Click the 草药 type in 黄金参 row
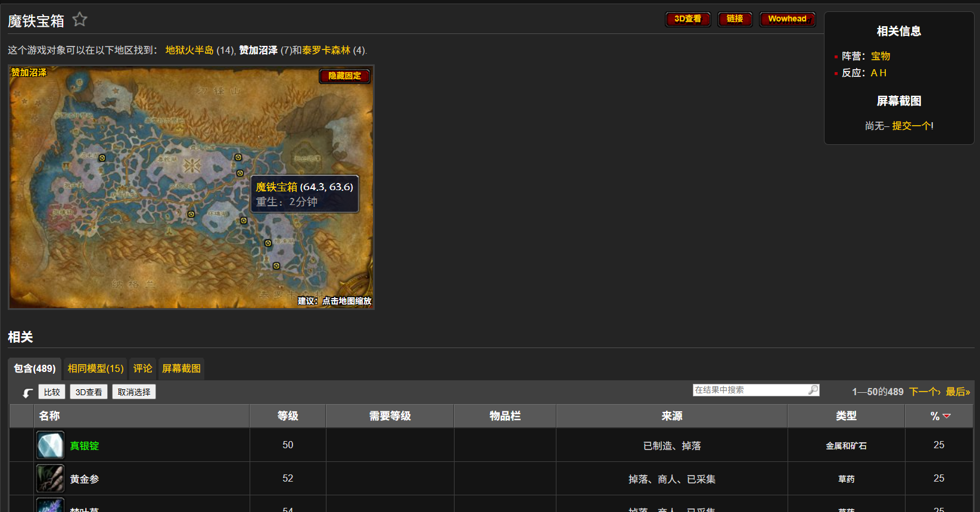The height and width of the screenshot is (512, 980). pyautogui.click(x=846, y=479)
